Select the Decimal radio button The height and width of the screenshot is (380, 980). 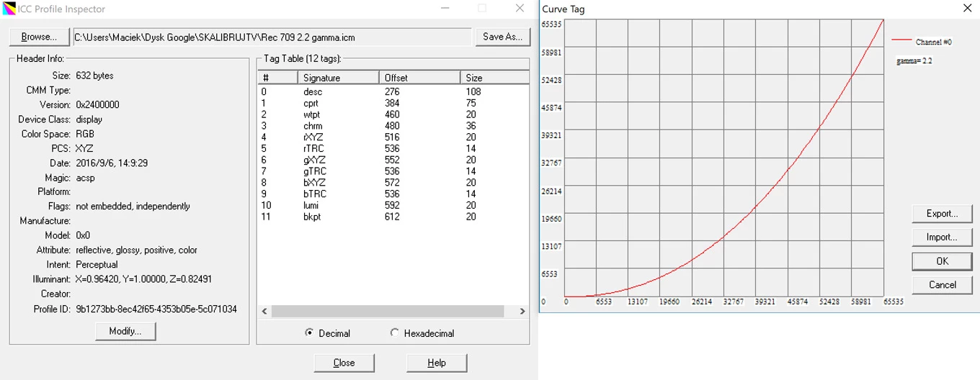pos(328,333)
